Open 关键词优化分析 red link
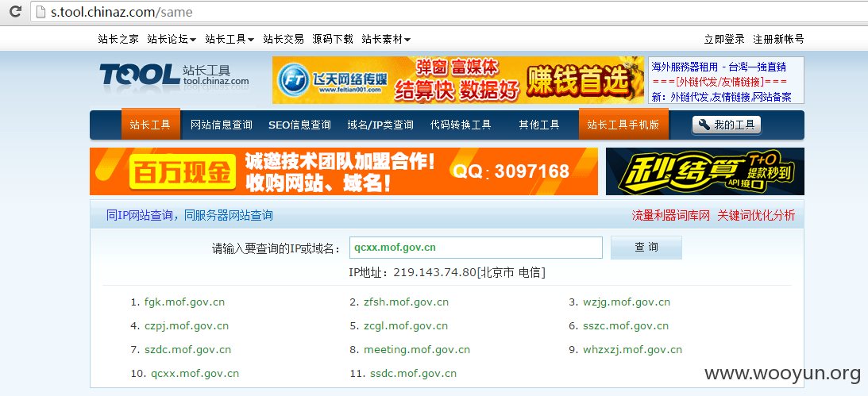Image resolution: width=868 pixels, height=396 pixels. coord(756,215)
